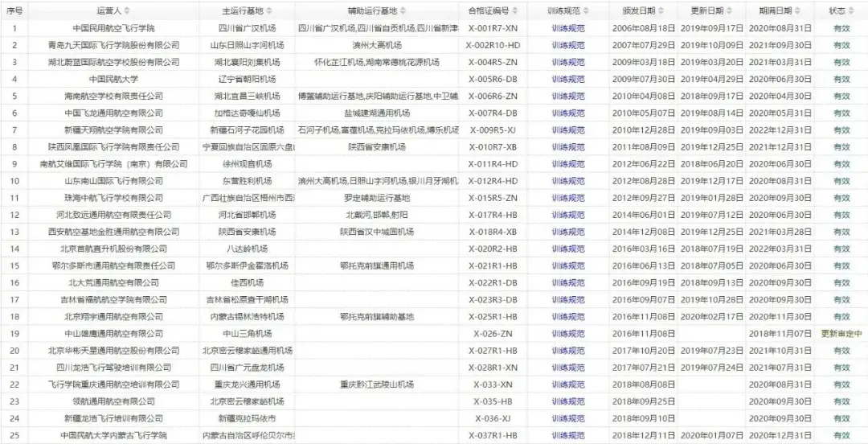This screenshot has height=444, width=868.
Task: Sort by the 运营人 column sort icon
Action: [127, 10]
